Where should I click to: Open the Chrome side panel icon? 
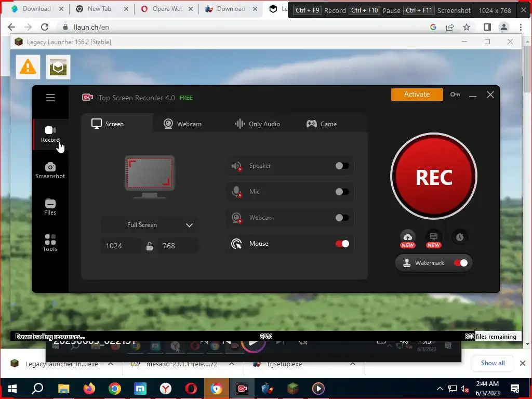[x=487, y=27]
